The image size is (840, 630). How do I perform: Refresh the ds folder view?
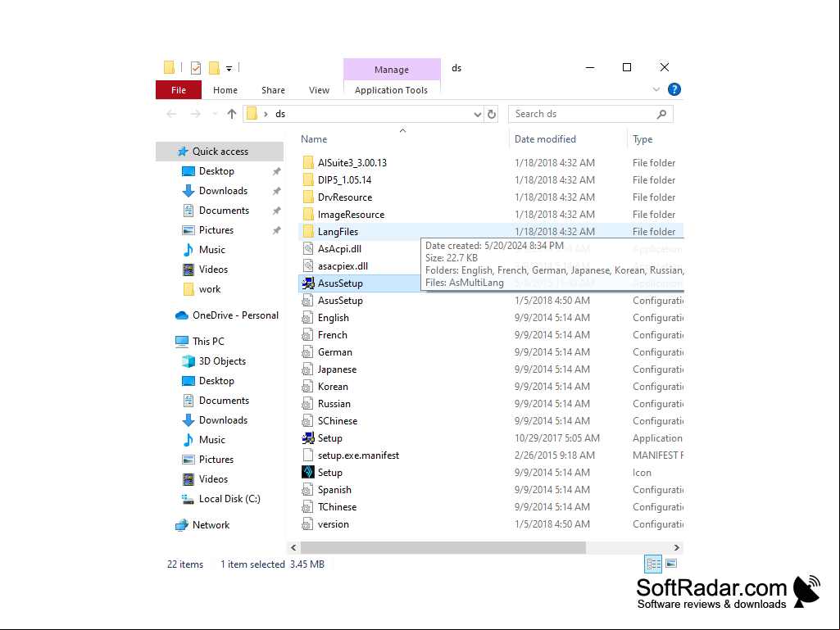pyautogui.click(x=491, y=114)
